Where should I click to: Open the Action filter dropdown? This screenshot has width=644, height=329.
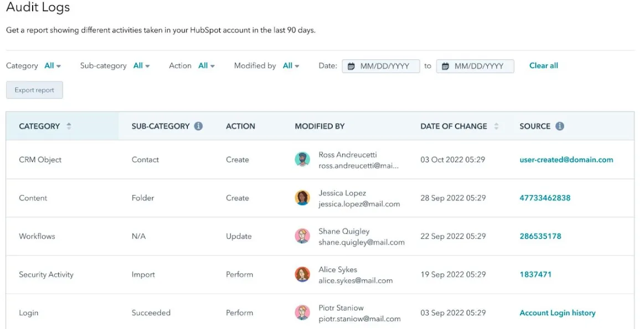(x=207, y=66)
